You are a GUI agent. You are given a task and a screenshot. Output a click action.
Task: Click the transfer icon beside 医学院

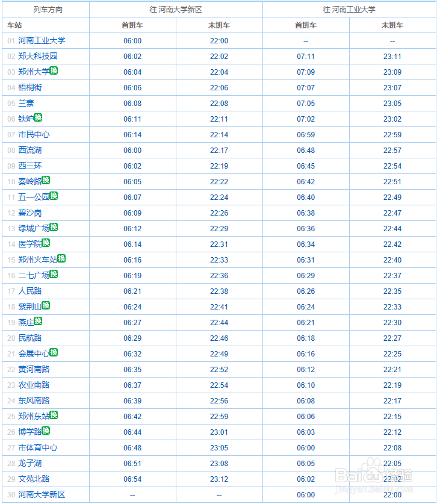(x=46, y=243)
